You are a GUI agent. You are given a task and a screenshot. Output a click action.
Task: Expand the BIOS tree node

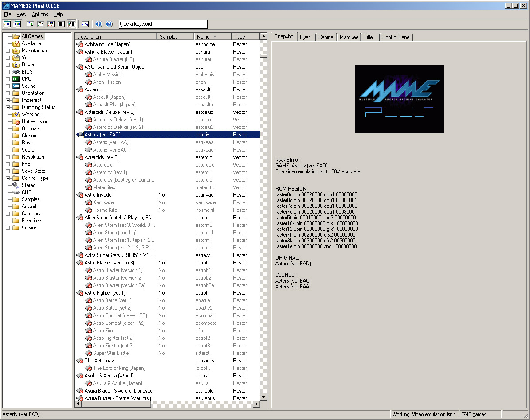pyautogui.click(x=8, y=72)
